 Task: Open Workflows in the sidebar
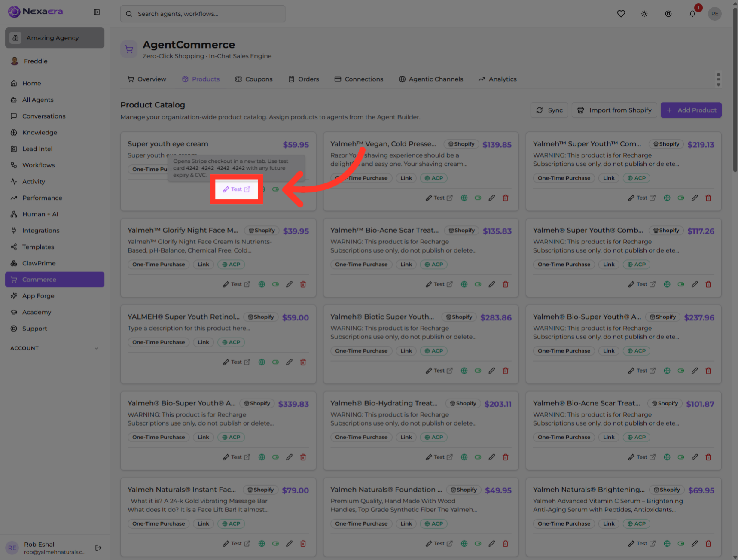coord(55,165)
